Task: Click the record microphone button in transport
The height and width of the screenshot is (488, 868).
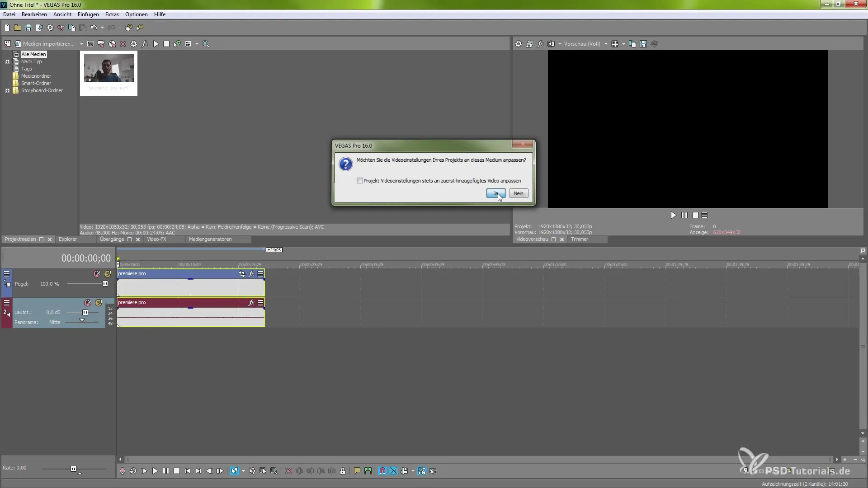Action: coord(123,471)
